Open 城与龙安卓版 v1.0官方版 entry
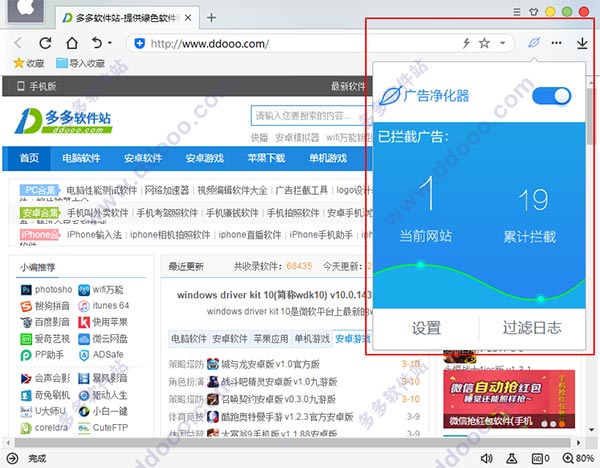Viewport: 600px width, 468px height. (x=270, y=364)
